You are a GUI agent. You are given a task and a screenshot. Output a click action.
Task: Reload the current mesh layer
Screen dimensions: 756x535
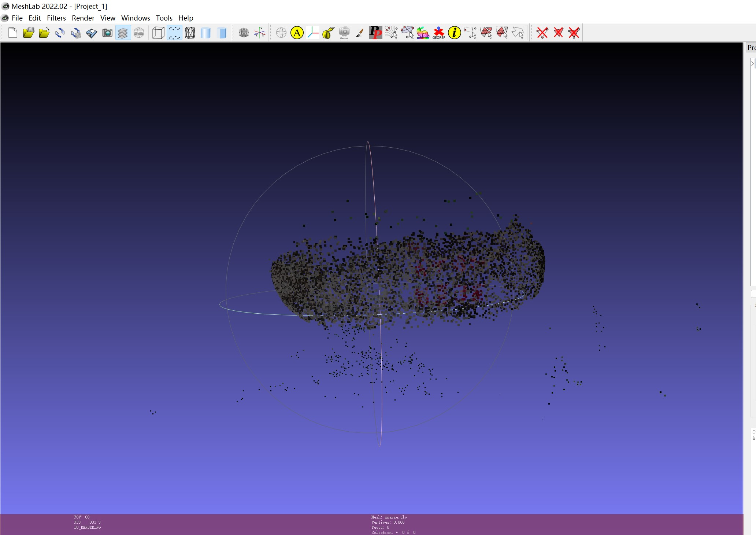pos(60,33)
